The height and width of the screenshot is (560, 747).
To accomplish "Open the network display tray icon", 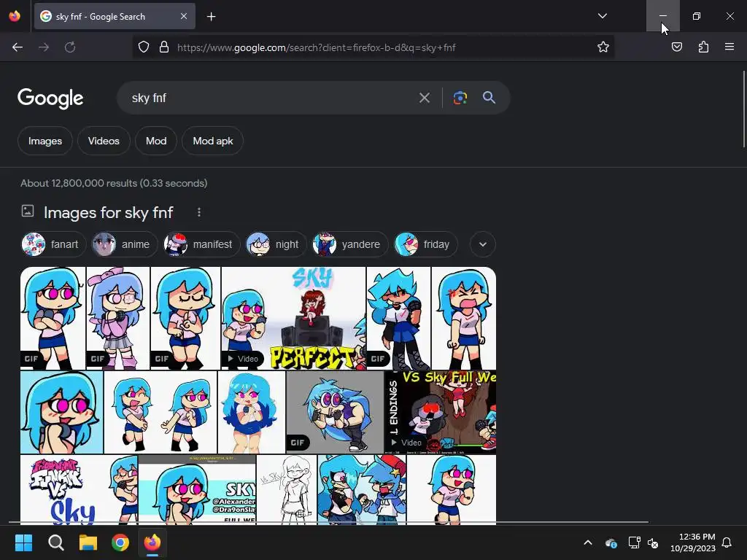I will point(634,542).
